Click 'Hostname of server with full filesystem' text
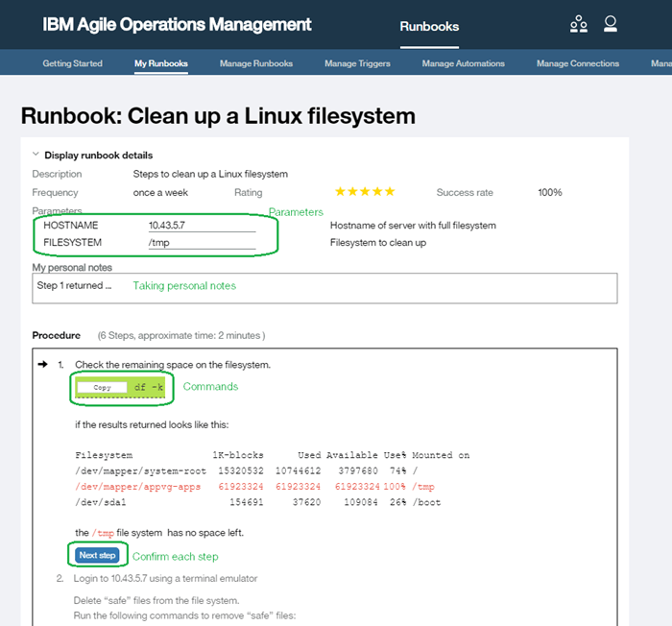Image resolution: width=672 pixels, height=626 pixels. (413, 226)
